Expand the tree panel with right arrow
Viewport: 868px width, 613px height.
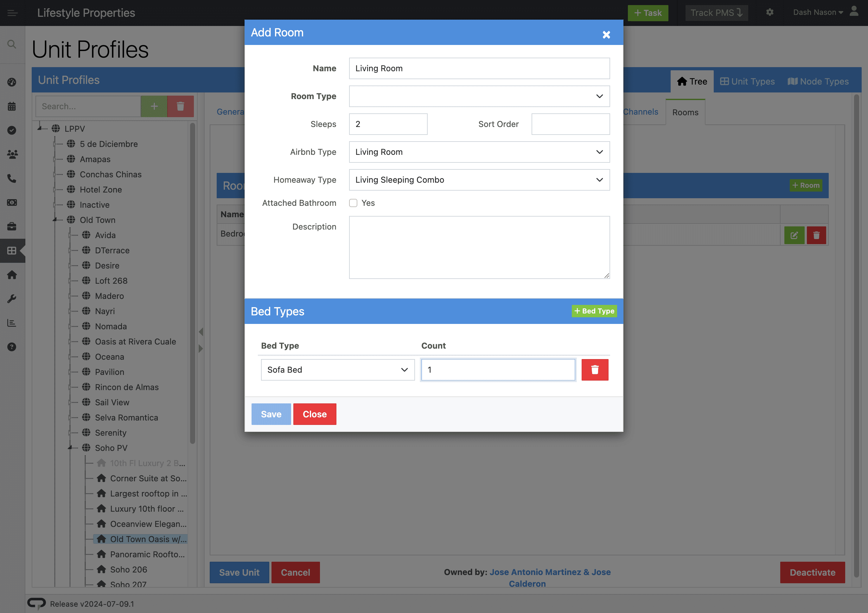coord(201,348)
